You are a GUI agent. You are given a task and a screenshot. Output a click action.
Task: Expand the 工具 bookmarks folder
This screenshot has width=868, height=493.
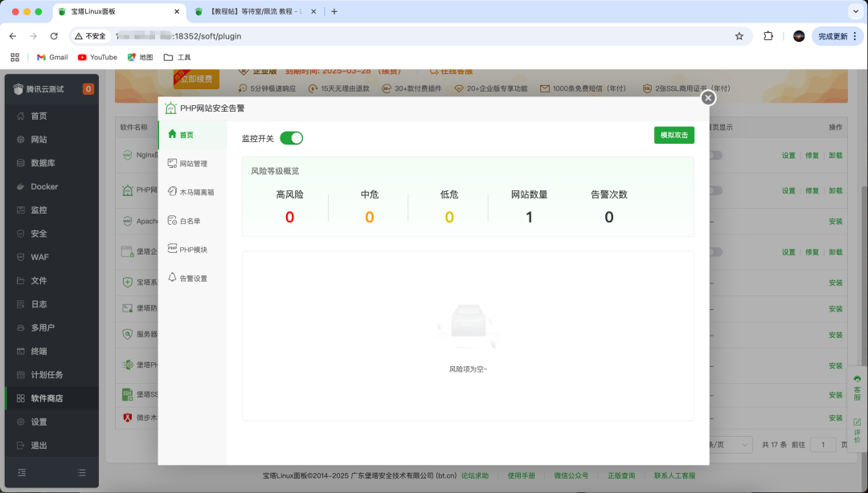pos(176,57)
